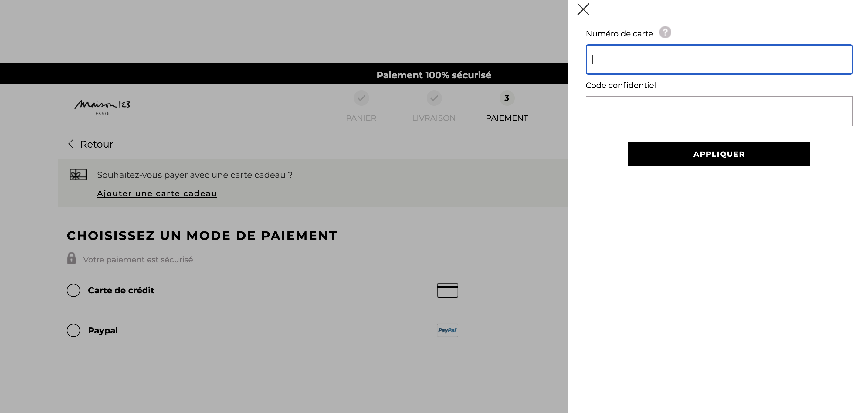868x413 pixels.
Task: Focus the Code confidentiel field
Action: tap(719, 111)
